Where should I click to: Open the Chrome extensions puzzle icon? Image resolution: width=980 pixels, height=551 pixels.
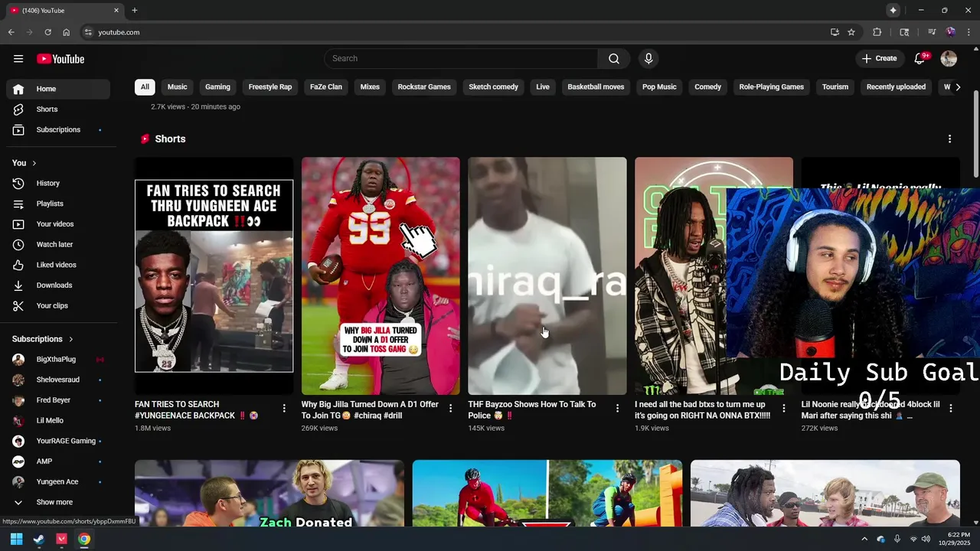tap(877, 32)
